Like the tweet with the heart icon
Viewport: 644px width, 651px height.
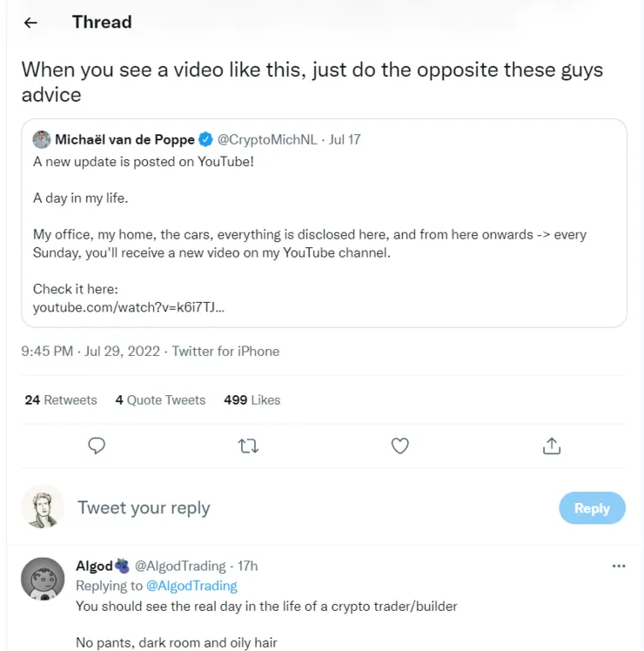tap(399, 446)
